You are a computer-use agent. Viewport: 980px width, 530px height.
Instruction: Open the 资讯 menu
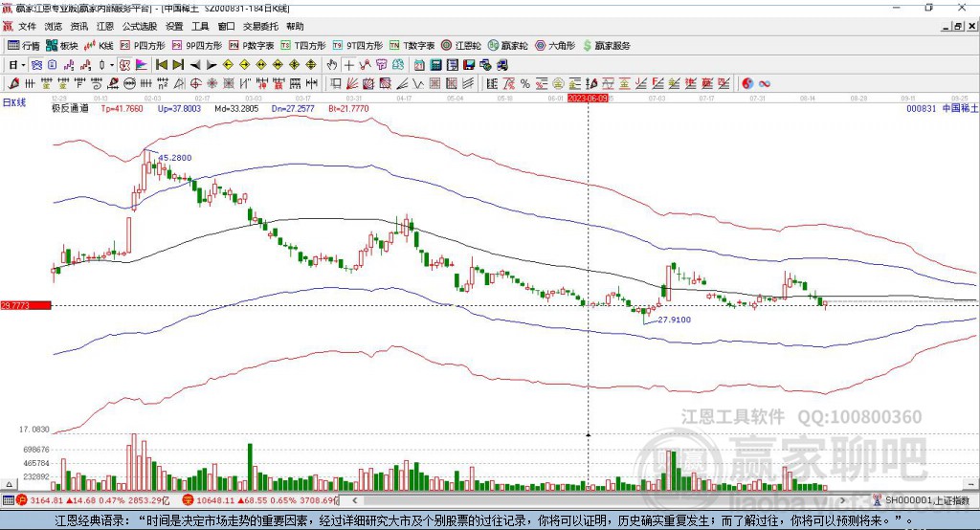(x=79, y=26)
